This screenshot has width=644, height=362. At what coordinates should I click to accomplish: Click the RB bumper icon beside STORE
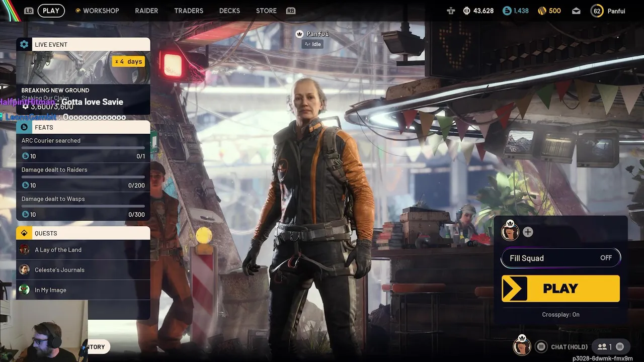[290, 11]
